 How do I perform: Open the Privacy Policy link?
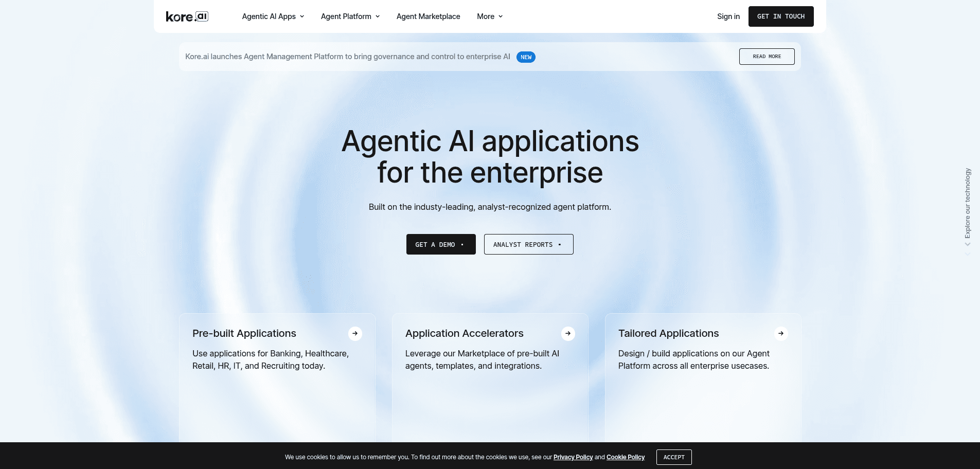(x=573, y=457)
